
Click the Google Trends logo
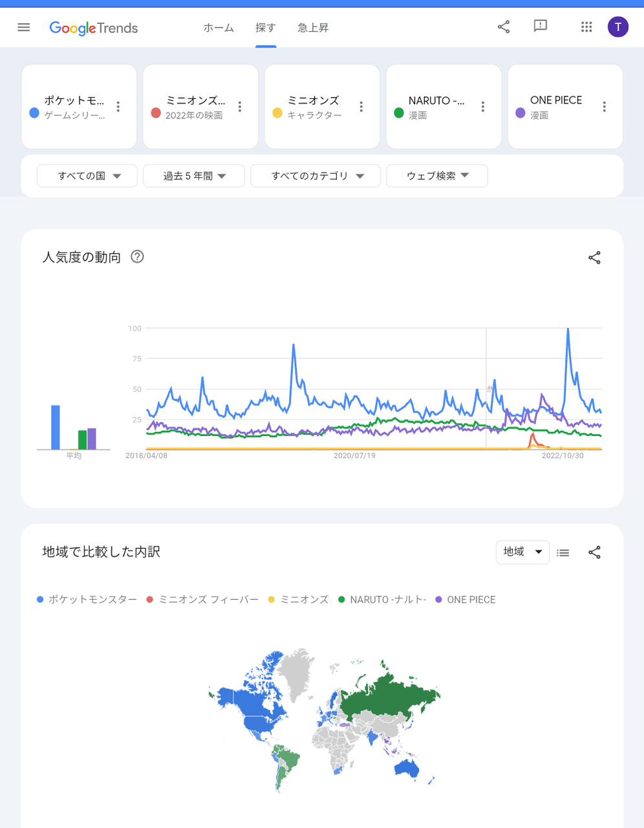(94, 28)
